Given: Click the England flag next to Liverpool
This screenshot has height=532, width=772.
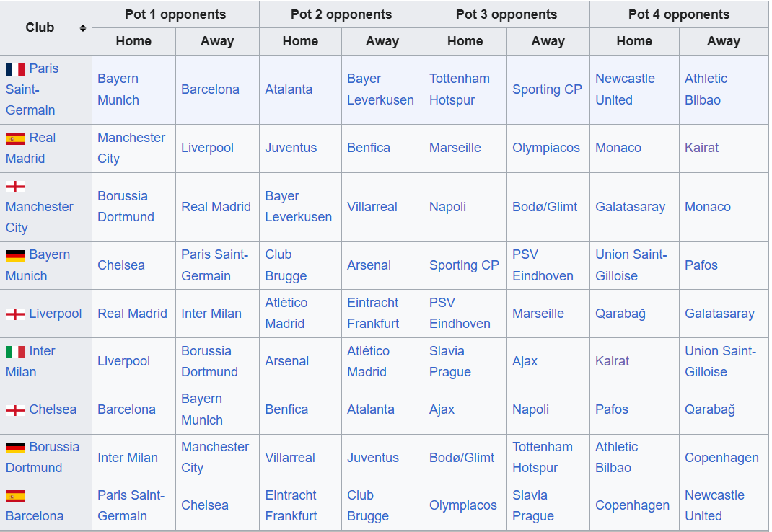Looking at the screenshot, I should (14, 314).
